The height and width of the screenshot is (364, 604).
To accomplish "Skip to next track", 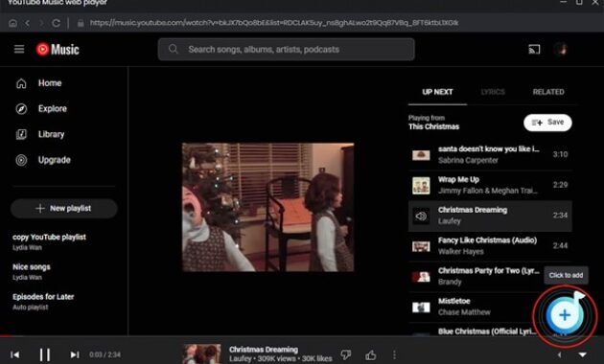I will click(x=75, y=354).
